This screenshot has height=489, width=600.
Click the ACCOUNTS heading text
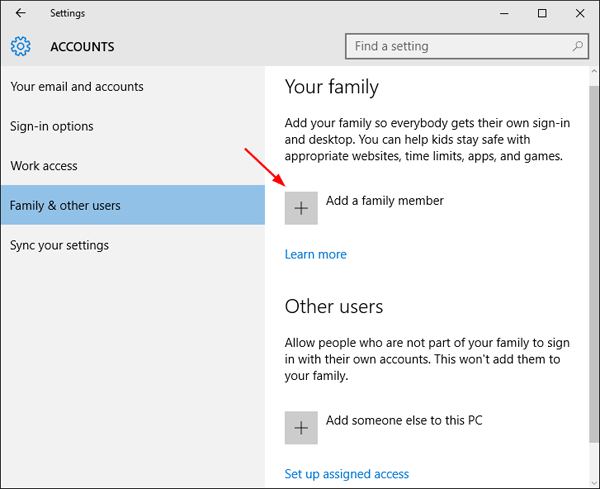coord(82,47)
